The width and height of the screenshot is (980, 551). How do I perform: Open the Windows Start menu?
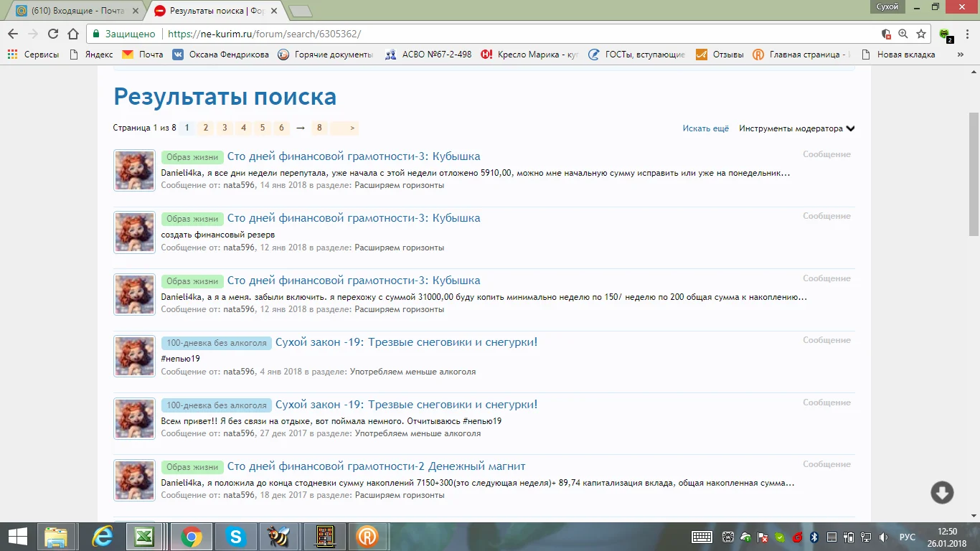tap(17, 537)
